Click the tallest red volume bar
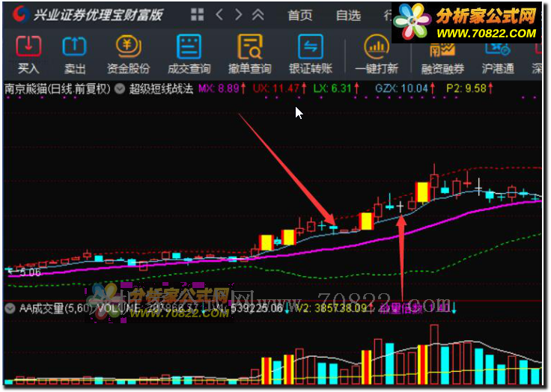551x392 pixels. point(434,354)
